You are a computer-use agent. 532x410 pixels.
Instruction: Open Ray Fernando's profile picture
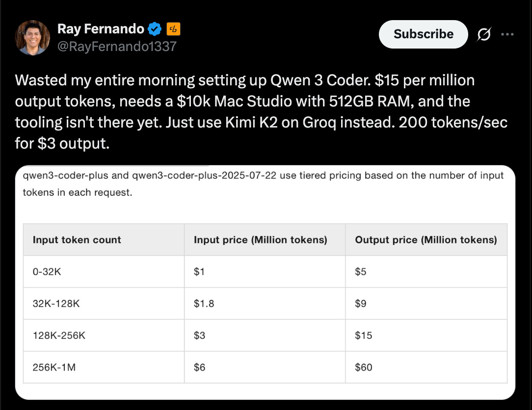pos(32,37)
